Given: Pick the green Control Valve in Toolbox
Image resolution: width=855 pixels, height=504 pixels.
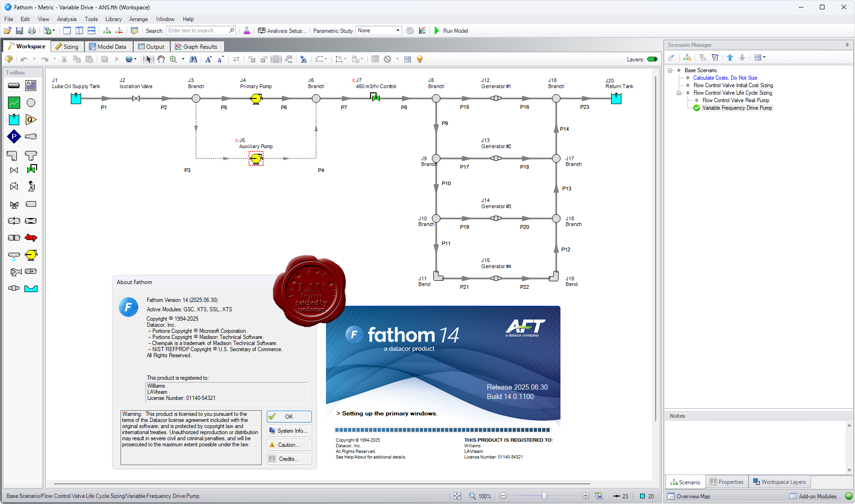Looking at the screenshot, I should coord(31,169).
